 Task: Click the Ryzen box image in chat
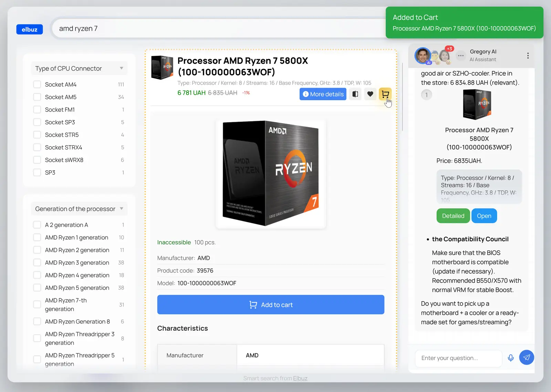(x=477, y=105)
